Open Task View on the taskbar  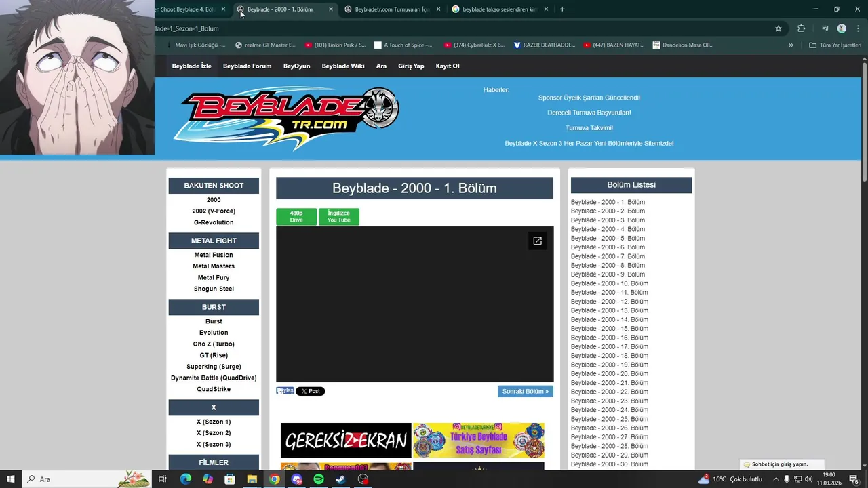pos(163,479)
